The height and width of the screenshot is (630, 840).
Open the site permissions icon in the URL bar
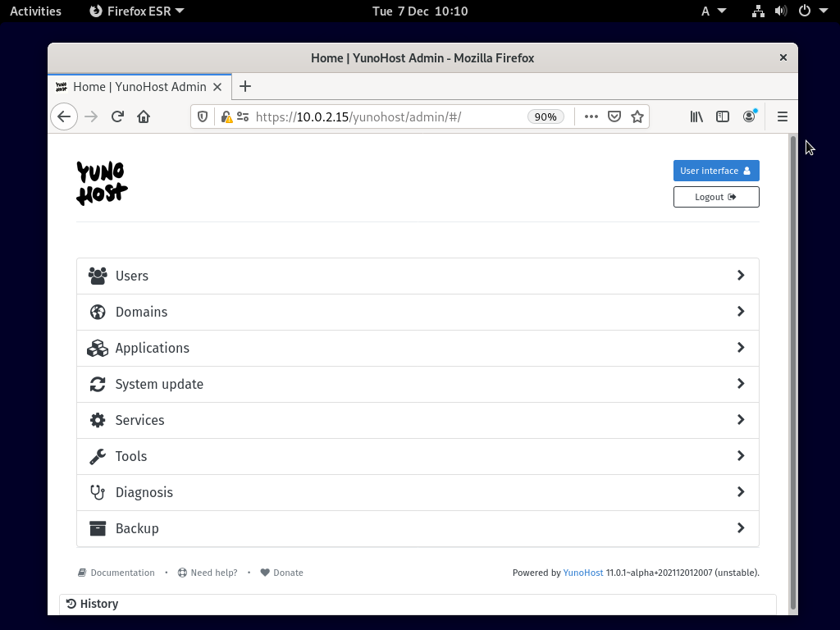tap(243, 116)
